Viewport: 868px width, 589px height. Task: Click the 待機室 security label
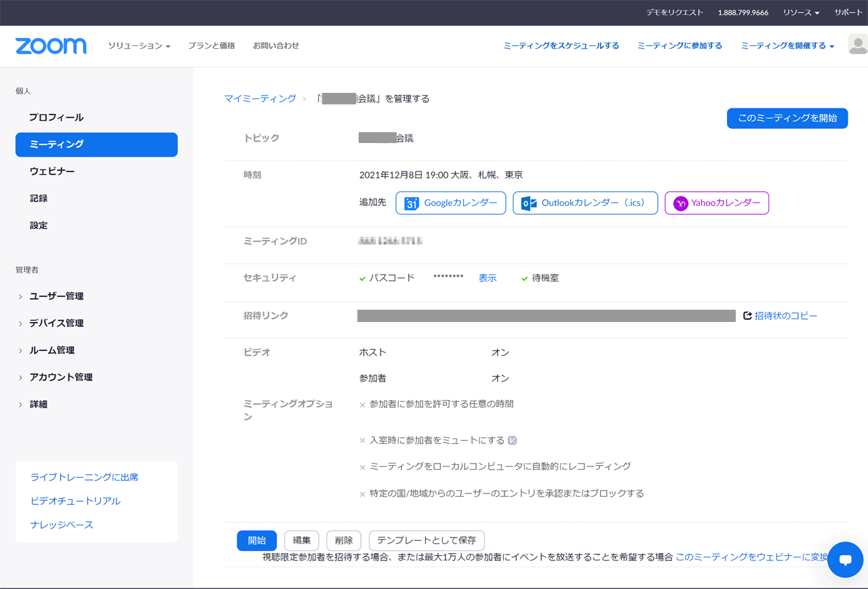pos(545,279)
